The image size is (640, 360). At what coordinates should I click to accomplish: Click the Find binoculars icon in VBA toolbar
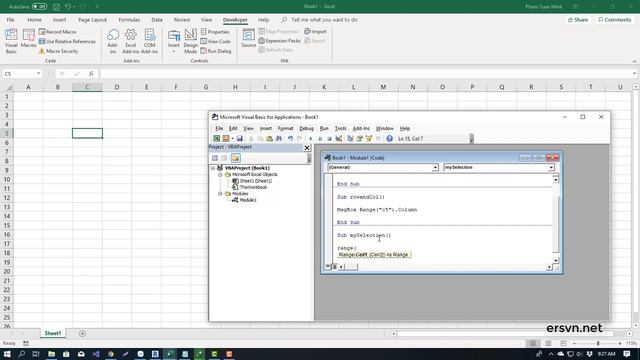279,139
